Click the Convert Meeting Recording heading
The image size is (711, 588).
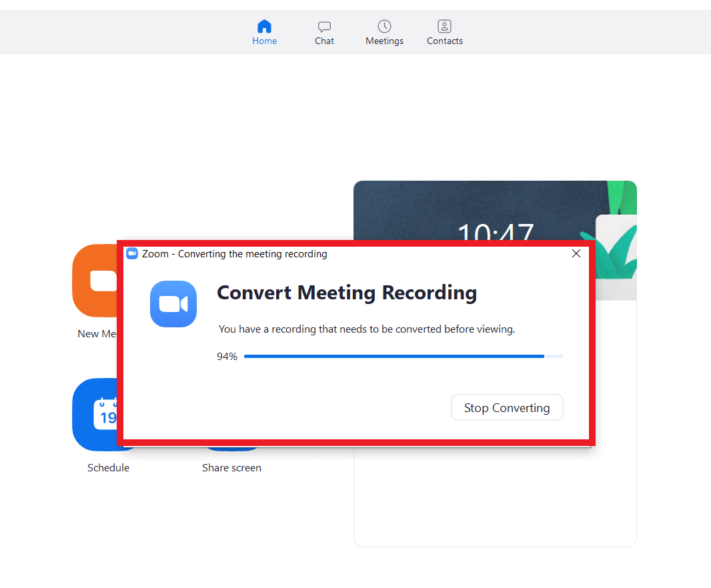click(x=347, y=293)
